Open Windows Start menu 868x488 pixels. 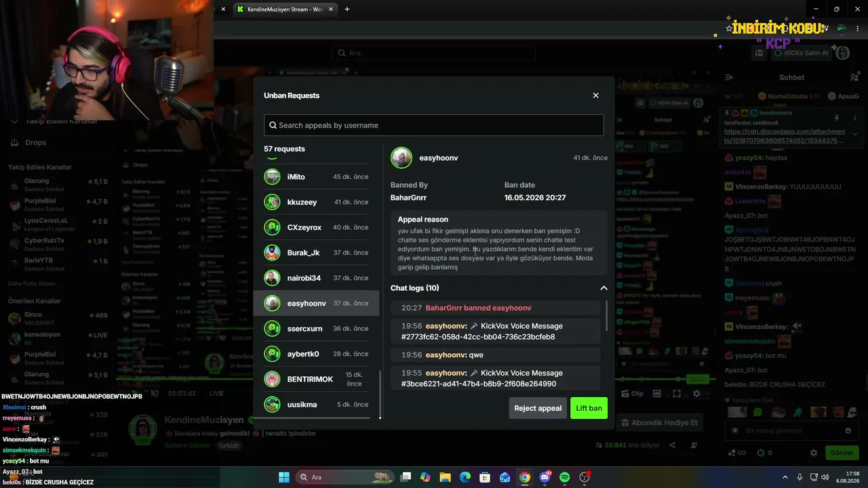283,477
